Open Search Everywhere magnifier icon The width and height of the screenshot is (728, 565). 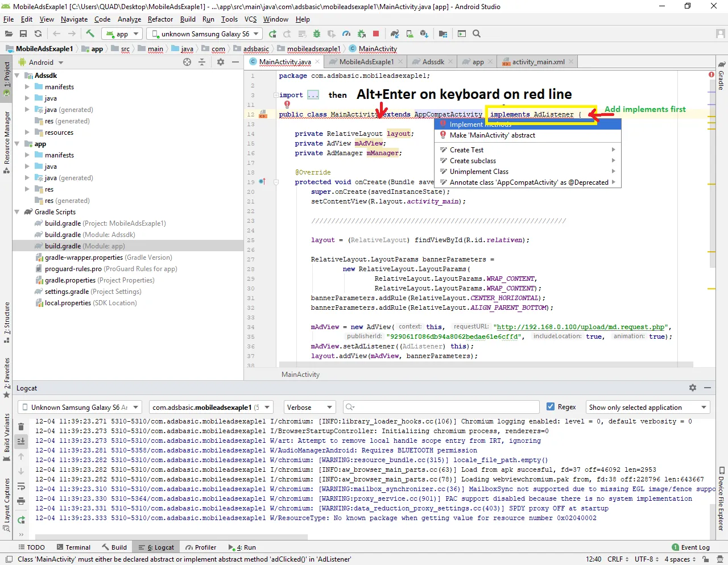[x=477, y=34]
